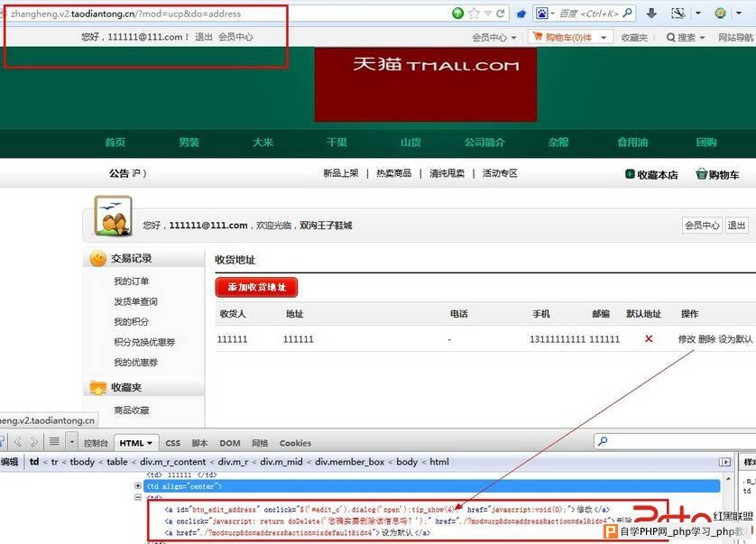The image size is (756, 544).
Task: Switch to Firebug CSS tab
Action: (172, 443)
